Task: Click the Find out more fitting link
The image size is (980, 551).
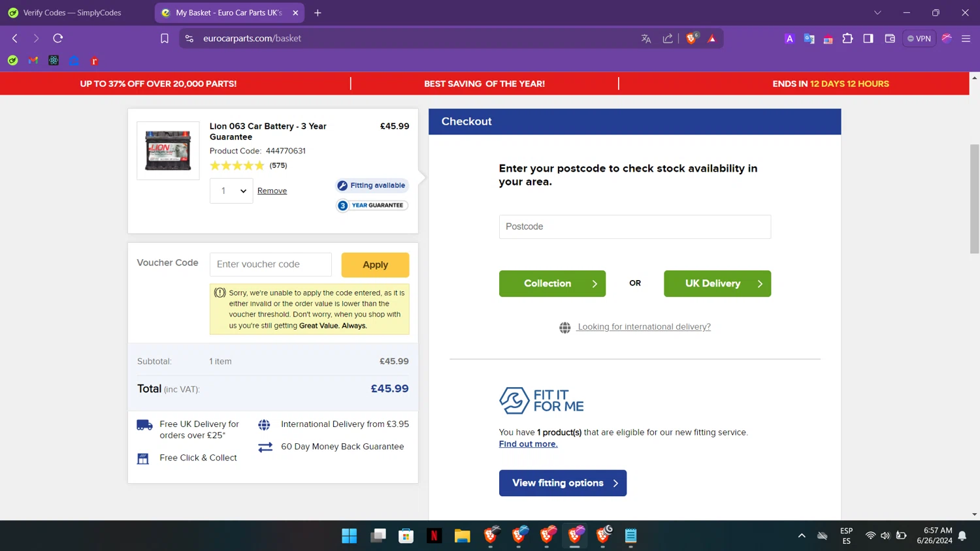Action: pyautogui.click(x=528, y=444)
